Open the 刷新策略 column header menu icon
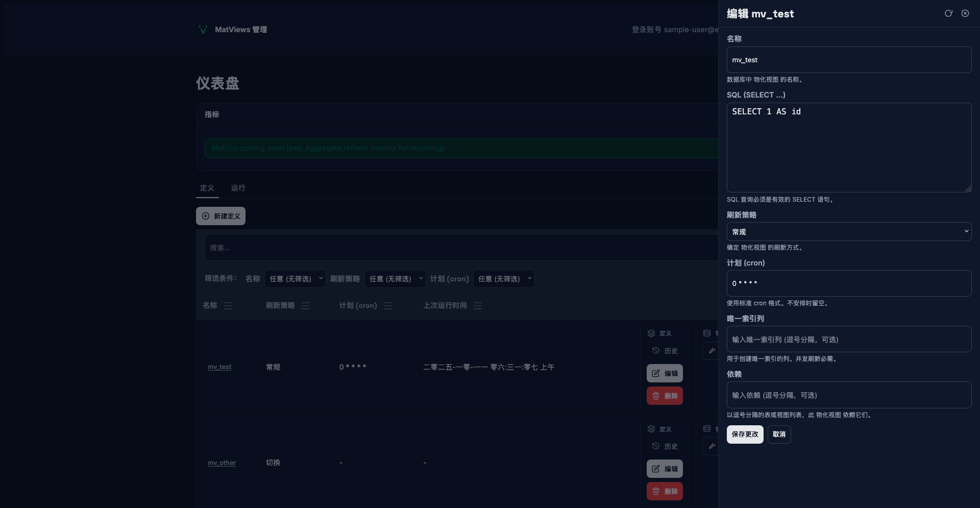980x508 pixels. (x=306, y=305)
